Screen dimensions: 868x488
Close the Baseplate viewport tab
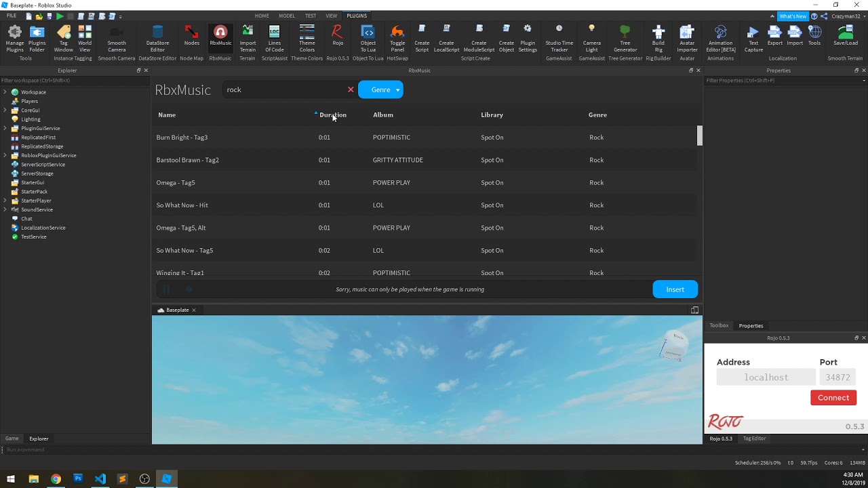193,310
